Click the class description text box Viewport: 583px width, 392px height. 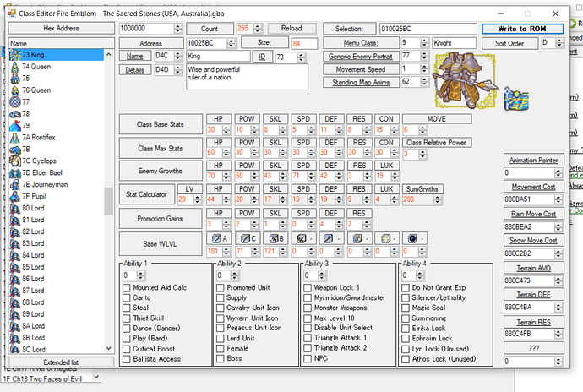(248, 77)
